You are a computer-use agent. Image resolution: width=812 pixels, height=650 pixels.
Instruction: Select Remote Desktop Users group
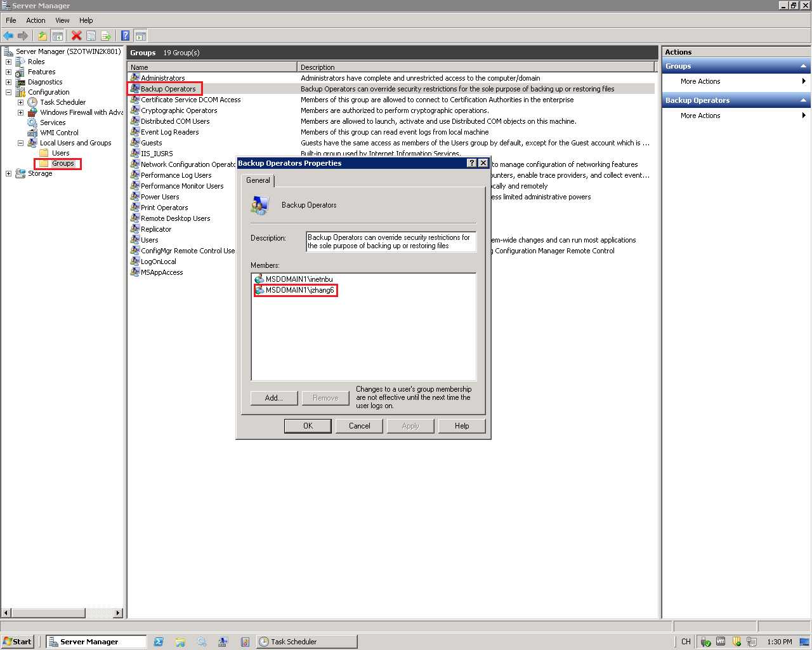(175, 218)
